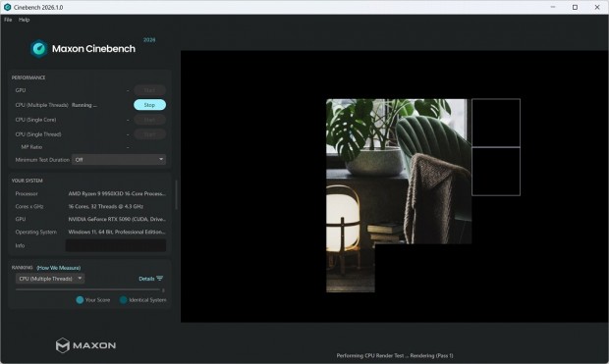The image size is (609, 364).
Task: Click the Cinebench title bar app icon
Action: (x=8, y=8)
